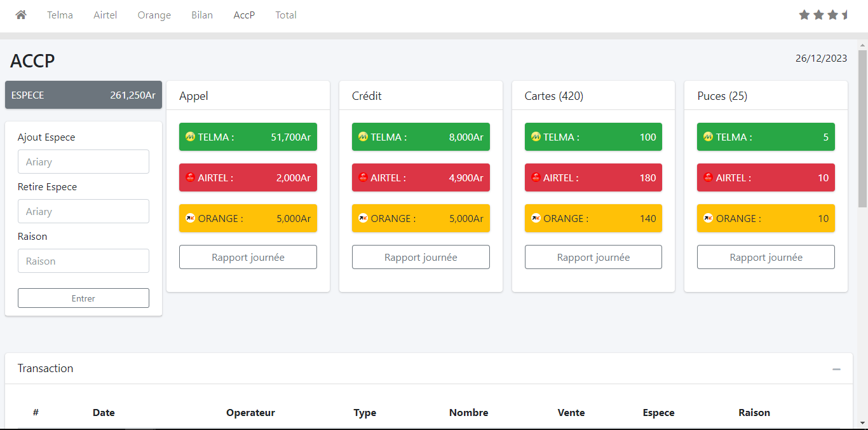Click the star rating icons

pos(824,15)
